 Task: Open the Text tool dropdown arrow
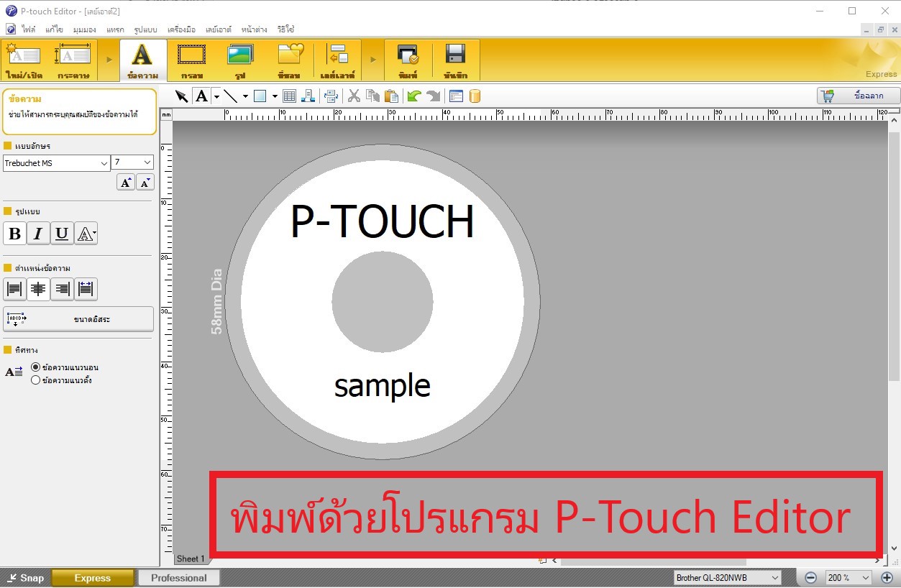(x=216, y=96)
